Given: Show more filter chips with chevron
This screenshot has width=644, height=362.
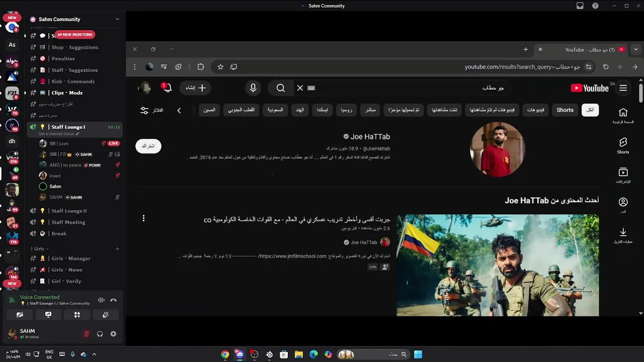Looking at the screenshot, I should [x=179, y=110].
